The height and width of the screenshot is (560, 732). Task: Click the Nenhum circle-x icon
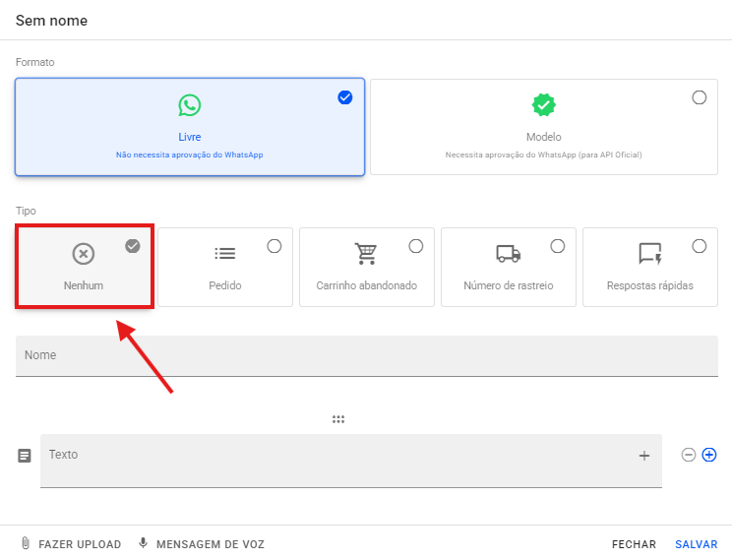click(x=84, y=254)
